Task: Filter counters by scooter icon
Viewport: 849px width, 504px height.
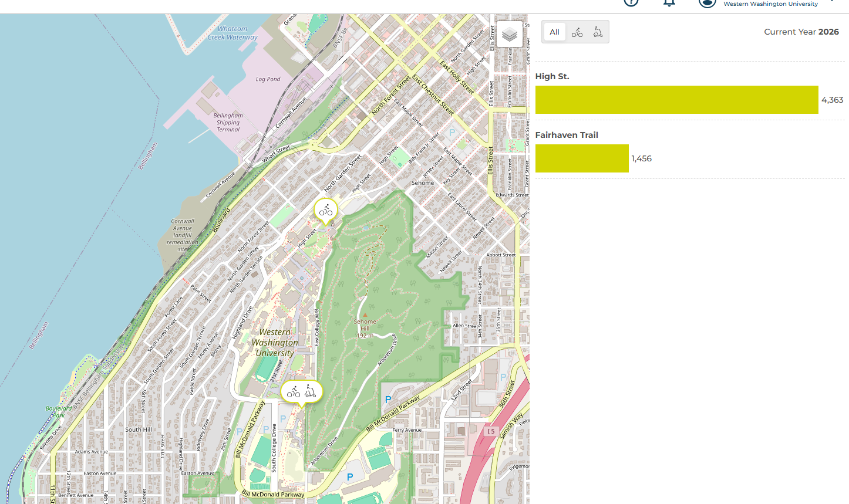Action: click(598, 32)
